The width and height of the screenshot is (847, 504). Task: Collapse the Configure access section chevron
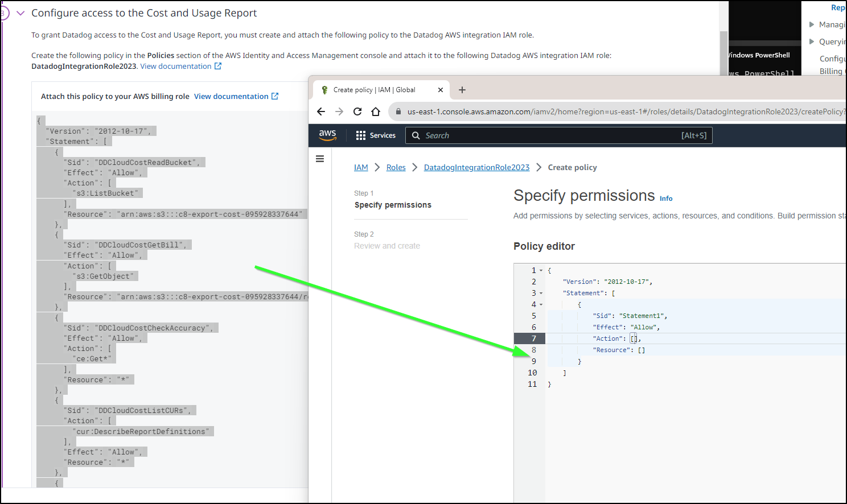(20, 13)
